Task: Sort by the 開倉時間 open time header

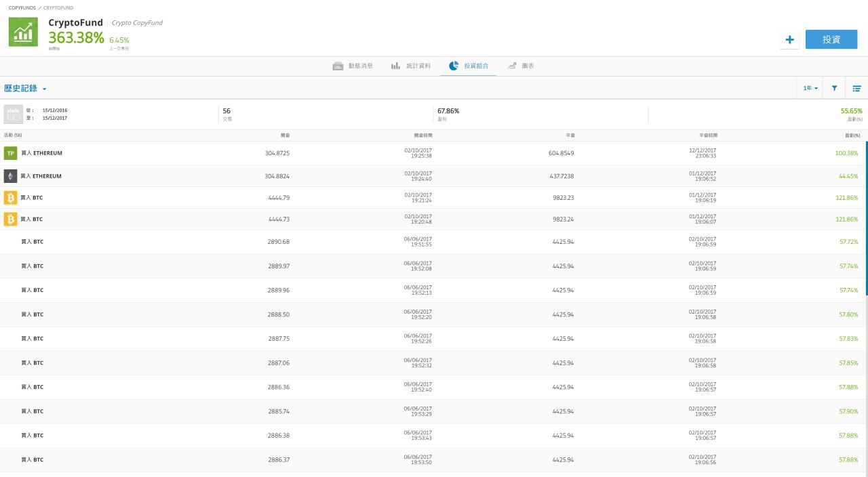Action: click(422, 136)
